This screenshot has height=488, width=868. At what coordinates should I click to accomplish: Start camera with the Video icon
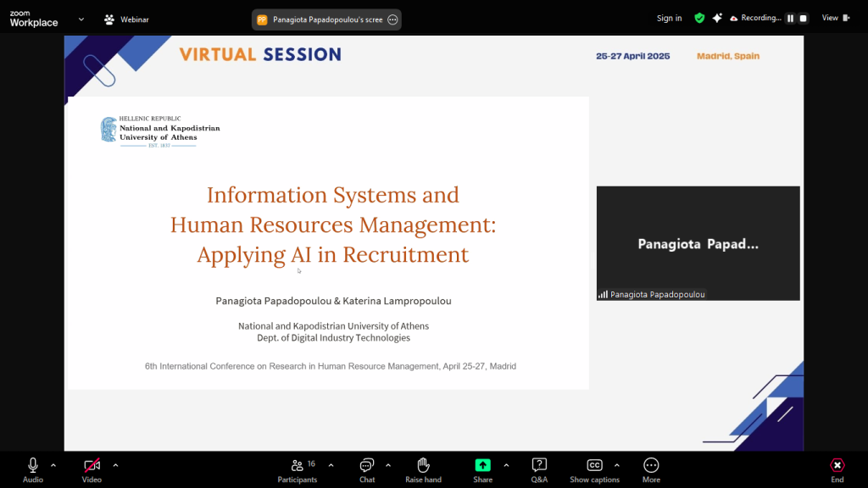click(x=92, y=465)
